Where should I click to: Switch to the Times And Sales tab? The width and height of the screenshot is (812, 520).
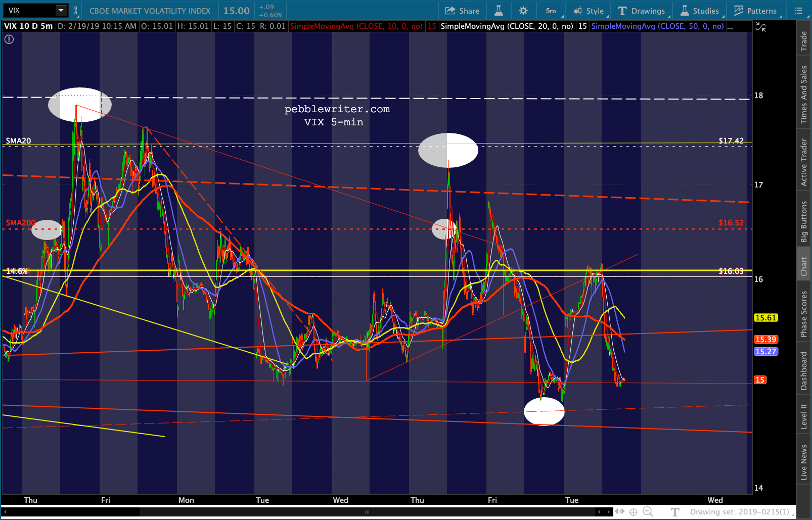point(803,94)
